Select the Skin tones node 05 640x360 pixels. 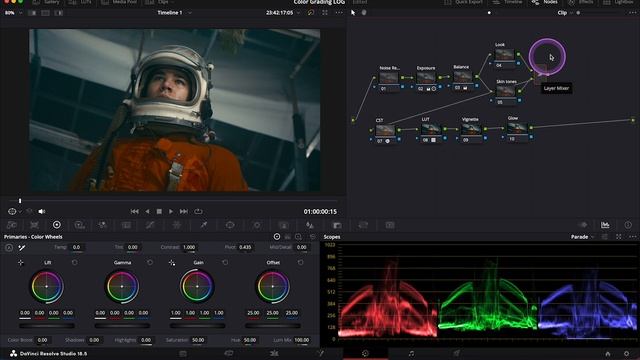(505, 92)
